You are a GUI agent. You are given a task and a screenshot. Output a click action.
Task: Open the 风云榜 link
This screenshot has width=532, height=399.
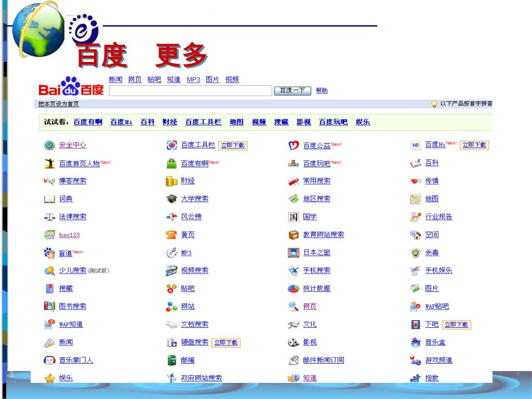tap(191, 217)
